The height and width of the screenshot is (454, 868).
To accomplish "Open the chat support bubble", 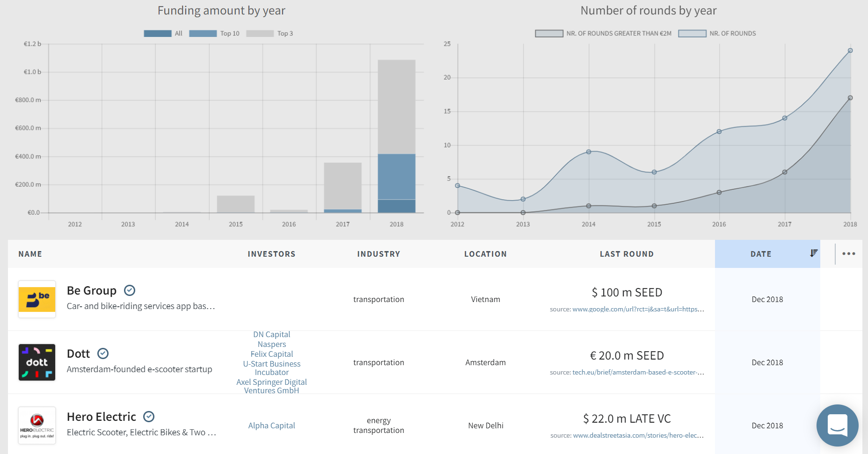I will pos(837,425).
